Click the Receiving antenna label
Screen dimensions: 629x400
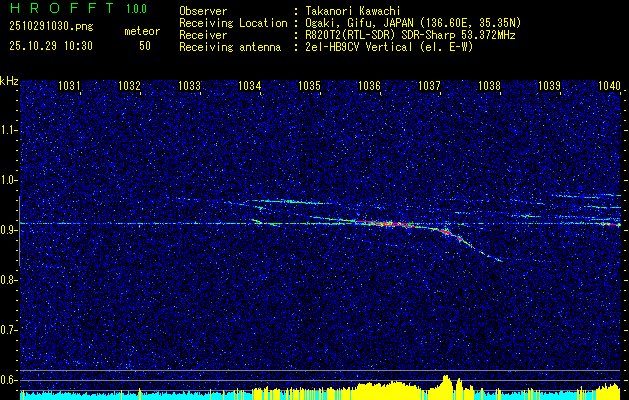click(230, 47)
